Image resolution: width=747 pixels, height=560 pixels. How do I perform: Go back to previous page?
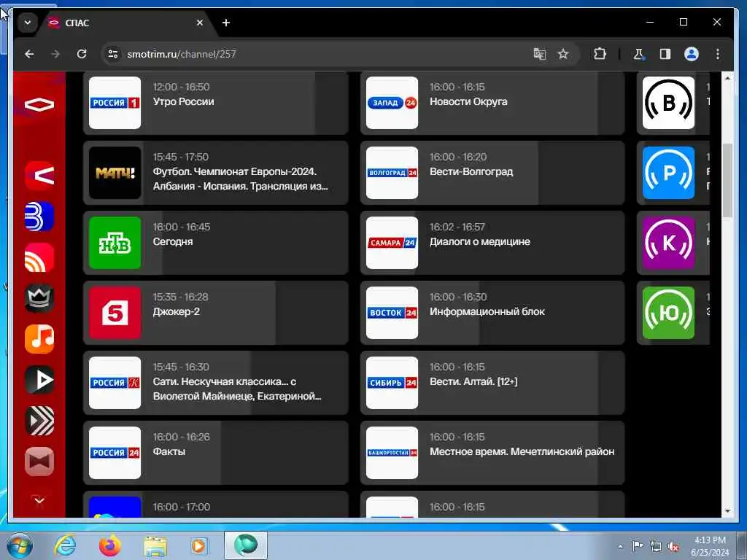coord(29,54)
